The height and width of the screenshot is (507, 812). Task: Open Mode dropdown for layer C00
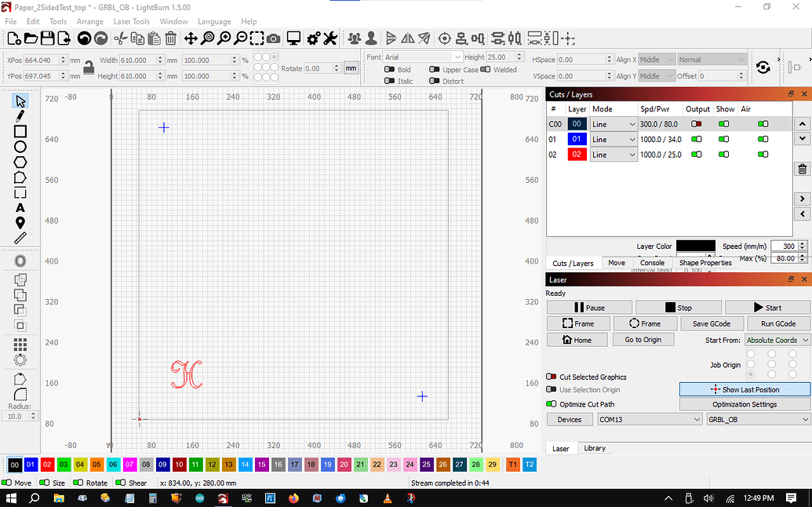[x=614, y=124]
